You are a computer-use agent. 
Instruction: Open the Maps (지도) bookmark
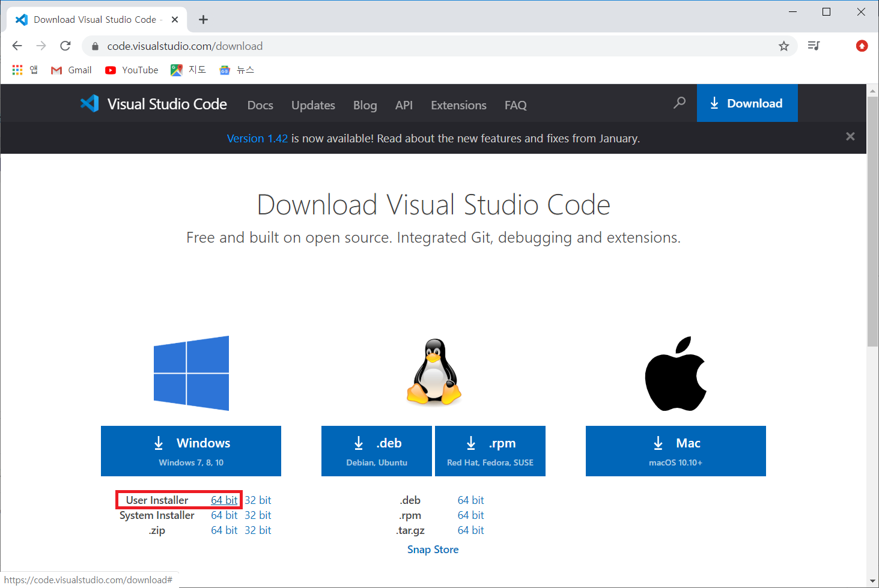pyautogui.click(x=188, y=70)
